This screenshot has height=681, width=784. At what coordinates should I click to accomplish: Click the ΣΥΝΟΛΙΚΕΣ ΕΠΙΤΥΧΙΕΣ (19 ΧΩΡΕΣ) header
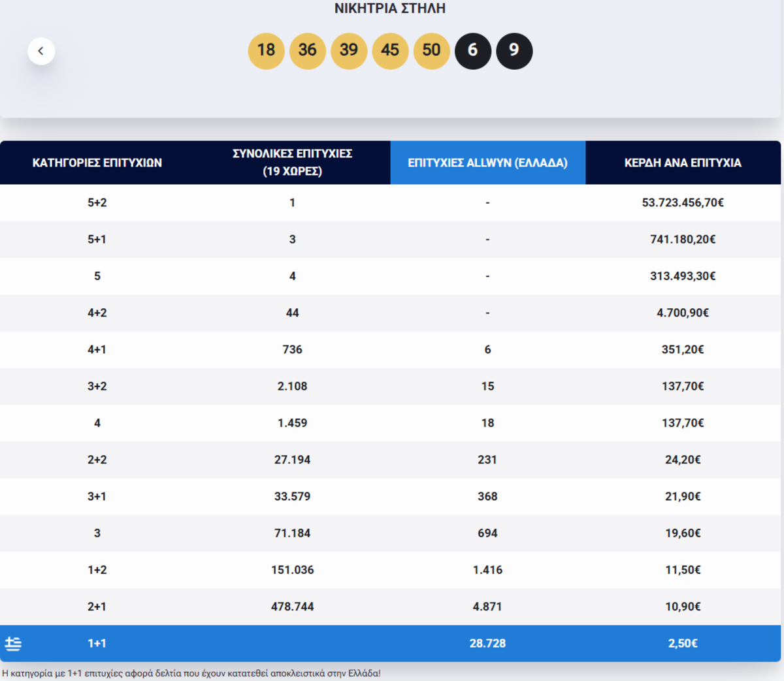(x=292, y=162)
